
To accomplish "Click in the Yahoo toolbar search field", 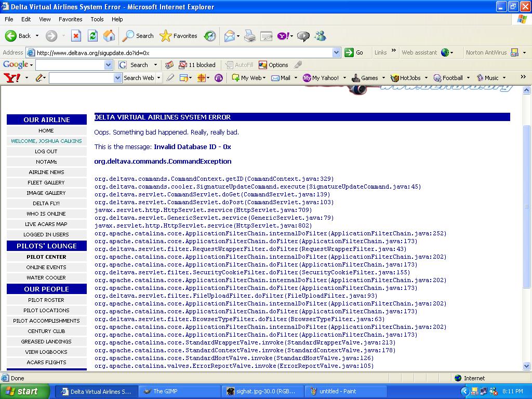I will coord(82,78).
